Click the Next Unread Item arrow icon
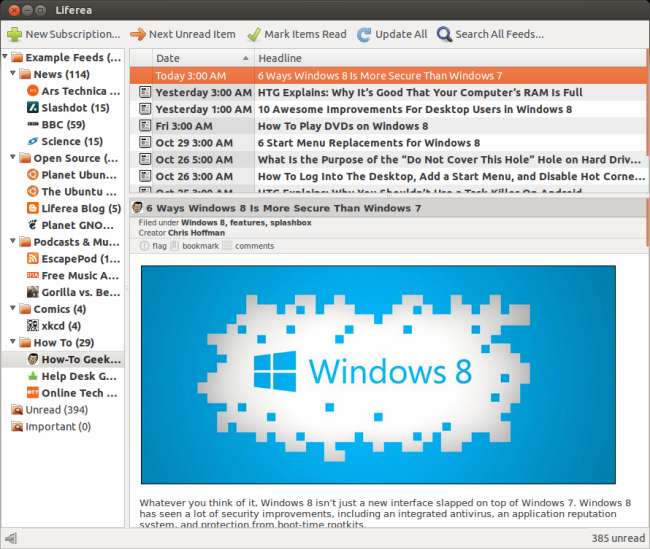Viewport: 650px width, 549px height. click(138, 34)
